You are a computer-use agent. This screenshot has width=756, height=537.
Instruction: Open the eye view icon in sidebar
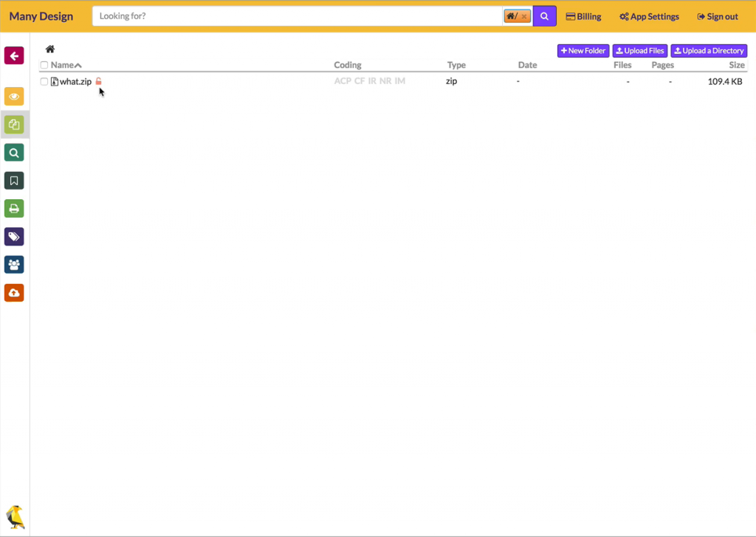click(14, 97)
